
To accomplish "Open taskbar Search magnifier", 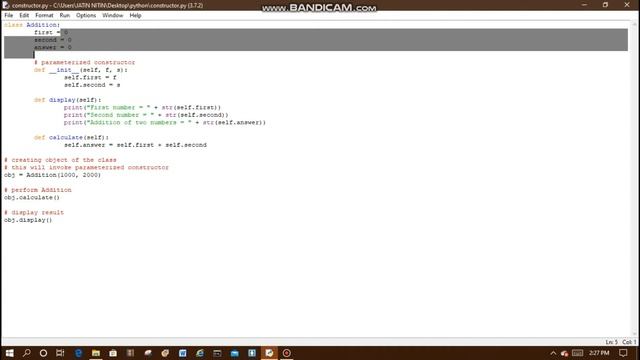I will [x=27, y=353].
